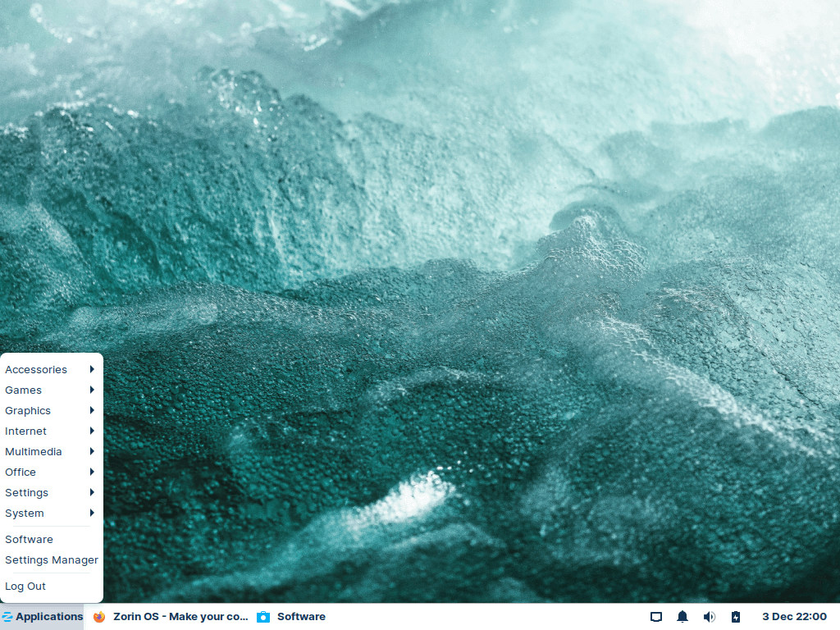Open the Games category
840x630 pixels.
pyautogui.click(x=23, y=390)
